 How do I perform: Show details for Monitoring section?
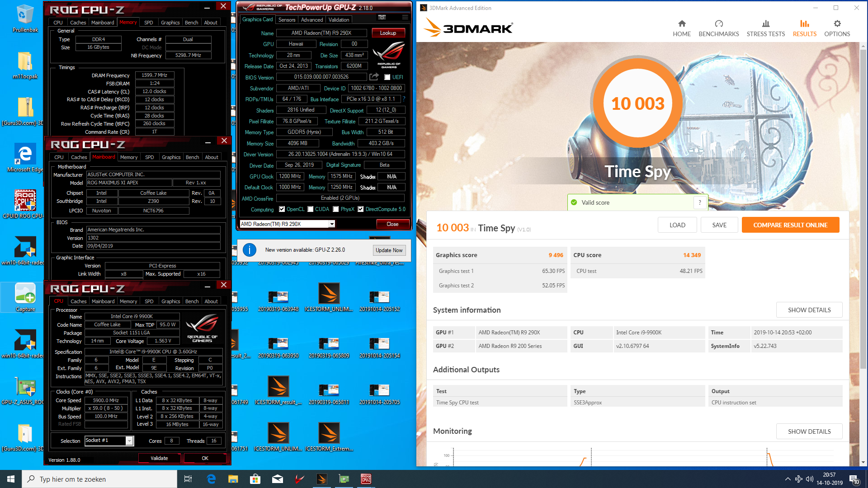coord(809,432)
